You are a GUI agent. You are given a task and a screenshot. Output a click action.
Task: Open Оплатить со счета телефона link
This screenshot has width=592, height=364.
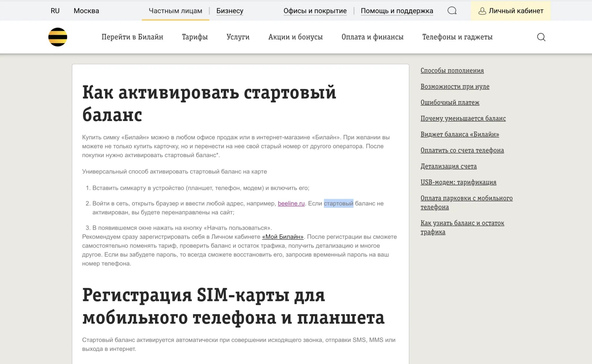[462, 150]
